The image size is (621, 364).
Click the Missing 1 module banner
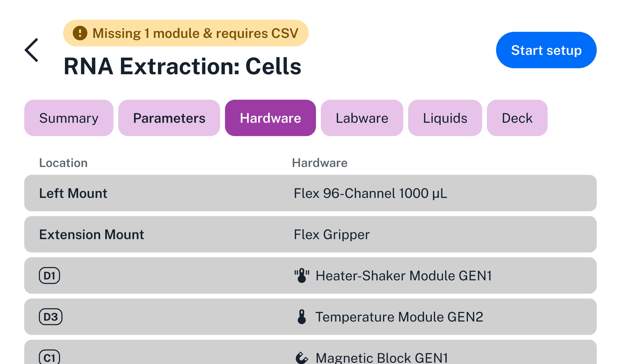tap(186, 33)
